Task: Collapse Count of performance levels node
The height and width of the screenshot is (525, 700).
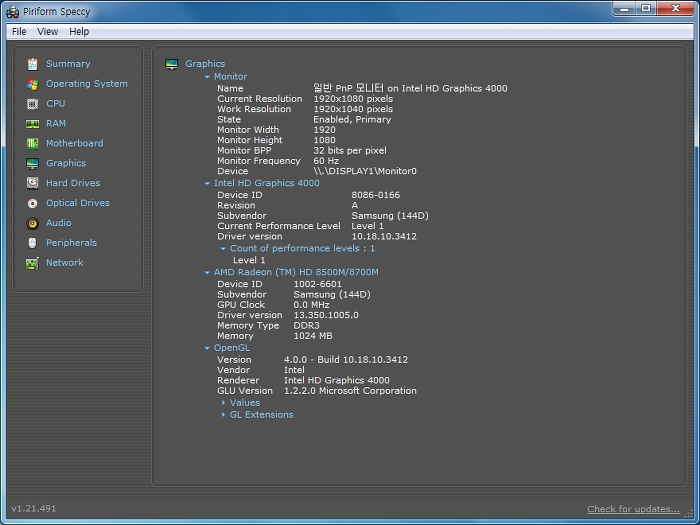Action: pyautogui.click(x=223, y=249)
